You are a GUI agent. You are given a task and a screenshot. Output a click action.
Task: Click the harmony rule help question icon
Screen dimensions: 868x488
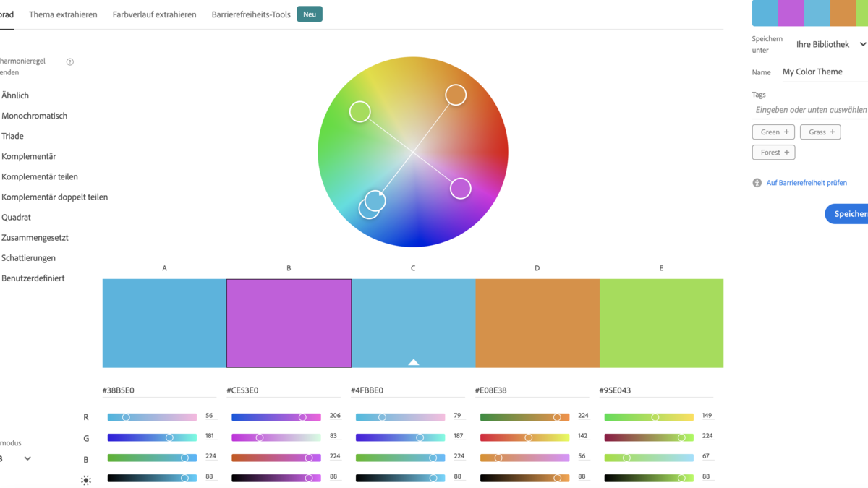[x=70, y=62]
